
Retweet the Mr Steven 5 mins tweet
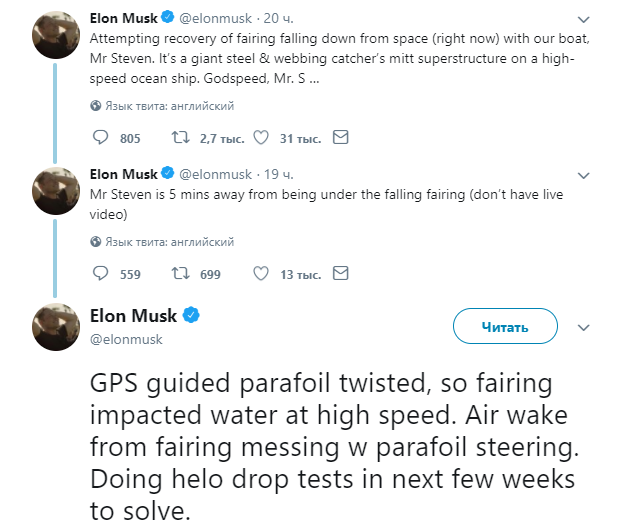pyautogui.click(x=180, y=274)
